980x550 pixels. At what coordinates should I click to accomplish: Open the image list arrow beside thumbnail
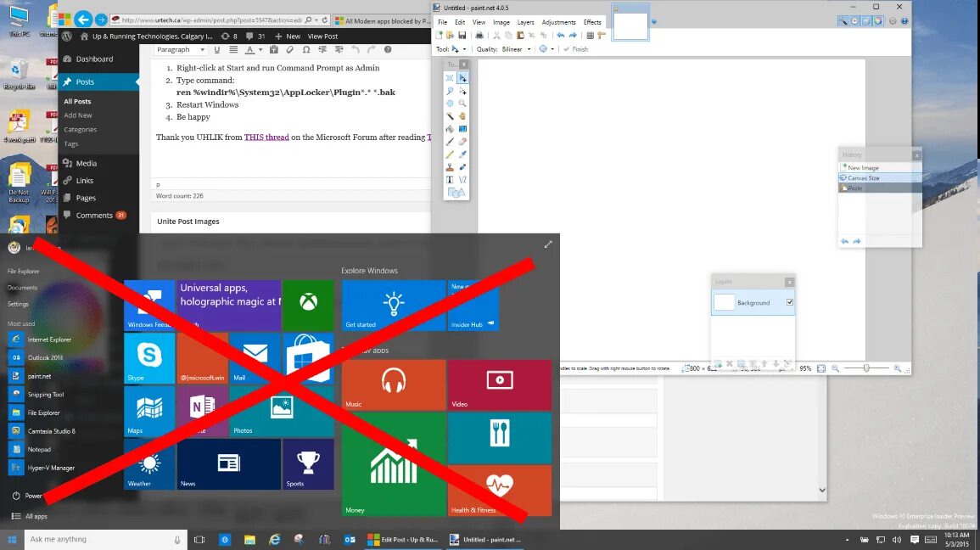tap(653, 22)
